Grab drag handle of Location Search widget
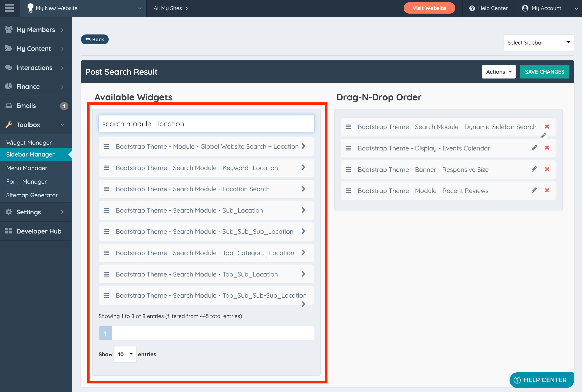This screenshot has width=582, height=392. [106, 189]
